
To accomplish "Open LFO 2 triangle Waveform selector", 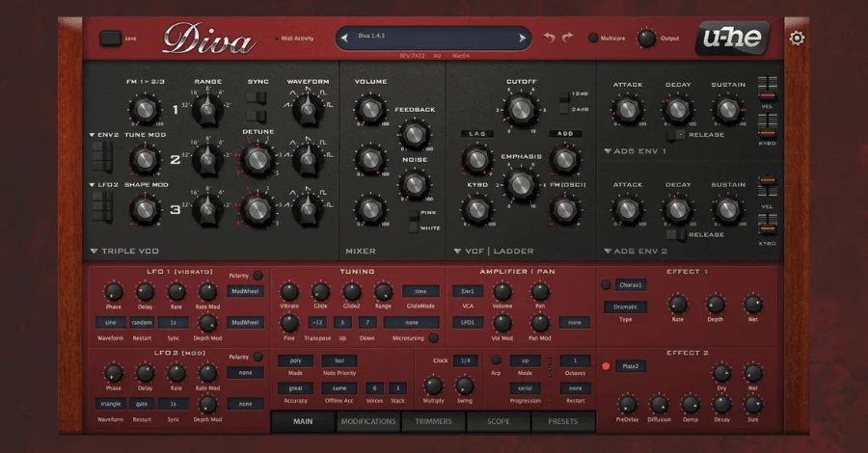I will [x=111, y=404].
